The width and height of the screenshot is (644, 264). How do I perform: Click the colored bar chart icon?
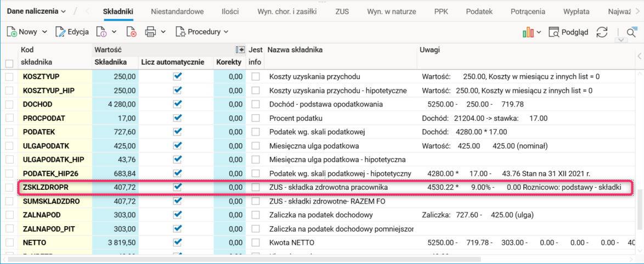click(528, 32)
